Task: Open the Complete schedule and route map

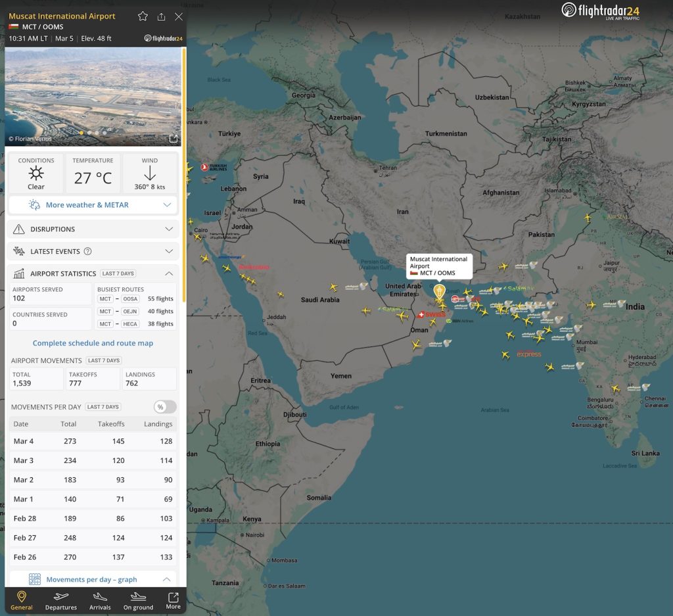Action: click(x=92, y=343)
